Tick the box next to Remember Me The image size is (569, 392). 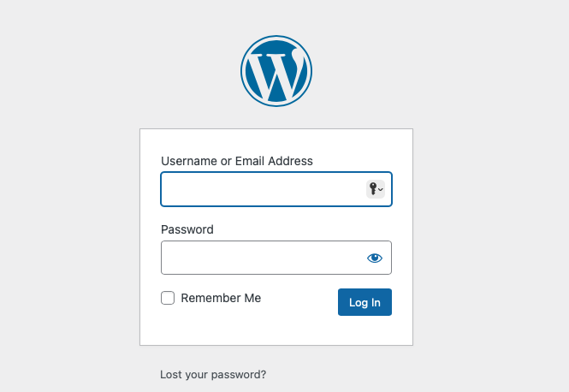tap(168, 298)
